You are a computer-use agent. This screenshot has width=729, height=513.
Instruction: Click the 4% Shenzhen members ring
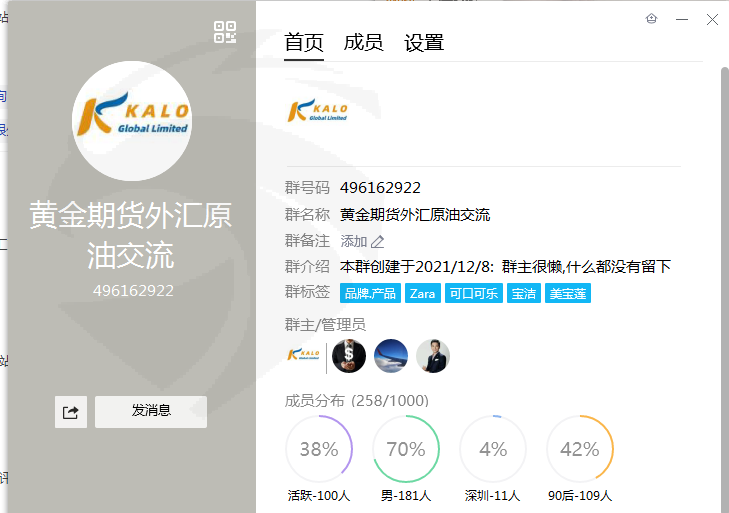click(x=493, y=449)
